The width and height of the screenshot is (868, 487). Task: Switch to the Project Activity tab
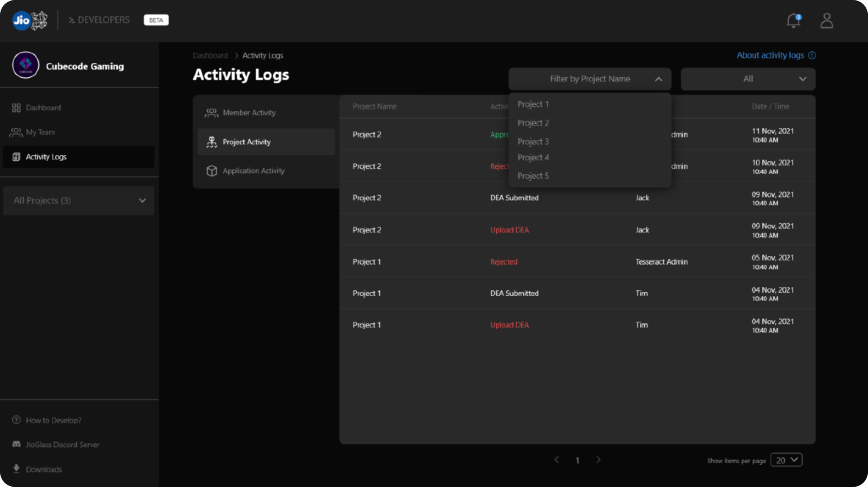tap(266, 142)
